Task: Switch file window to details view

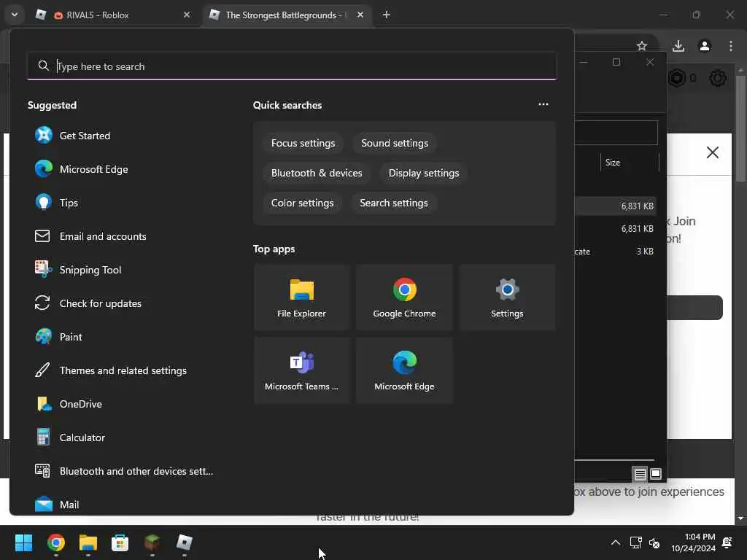Action: click(x=640, y=474)
